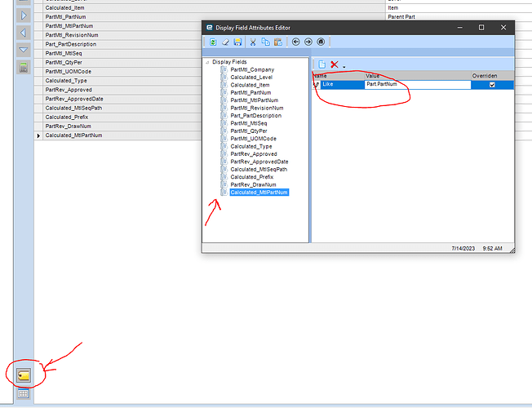The width and height of the screenshot is (532, 408).
Task: Delete attribute with the red X icon
Action: click(335, 64)
